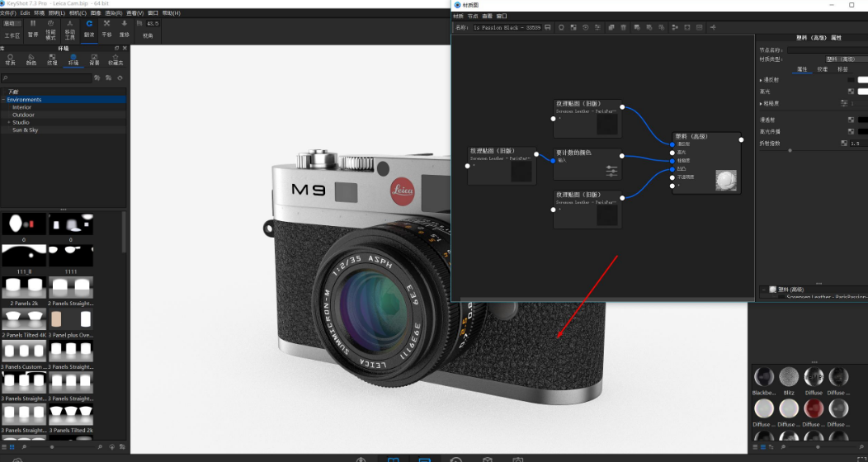Toggle Performance Mode (性能模式)
868x462 pixels.
pyautogui.click(x=51, y=30)
